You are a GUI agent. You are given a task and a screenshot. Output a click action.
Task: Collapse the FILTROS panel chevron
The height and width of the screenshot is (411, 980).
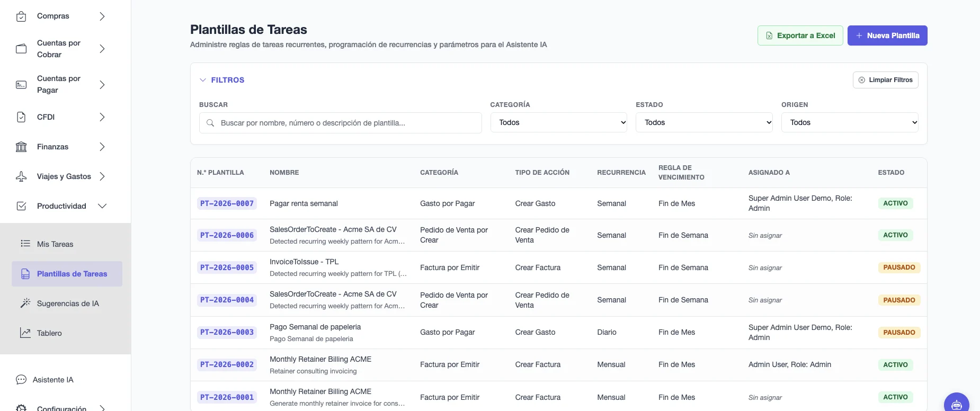(202, 80)
